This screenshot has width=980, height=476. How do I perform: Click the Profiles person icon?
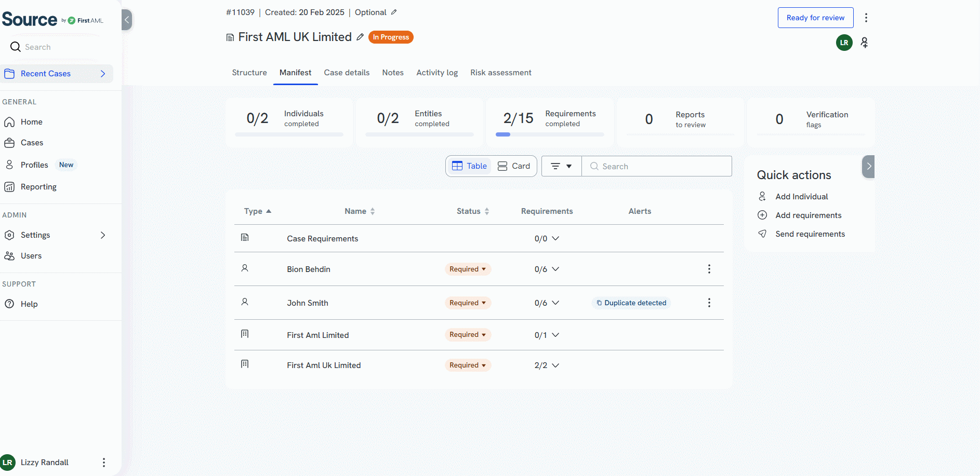[x=9, y=165]
